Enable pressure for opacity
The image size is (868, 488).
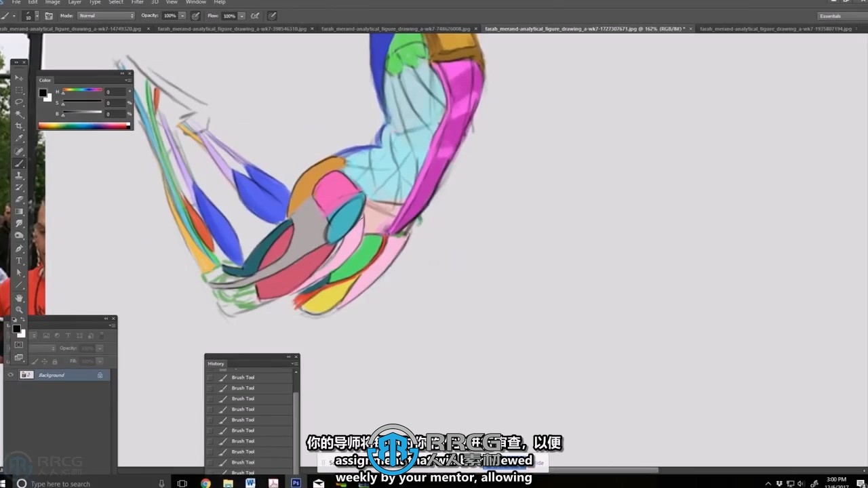point(196,16)
